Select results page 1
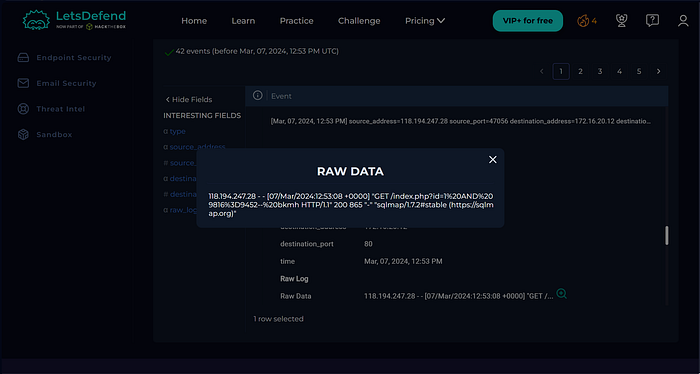 tap(561, 71)
